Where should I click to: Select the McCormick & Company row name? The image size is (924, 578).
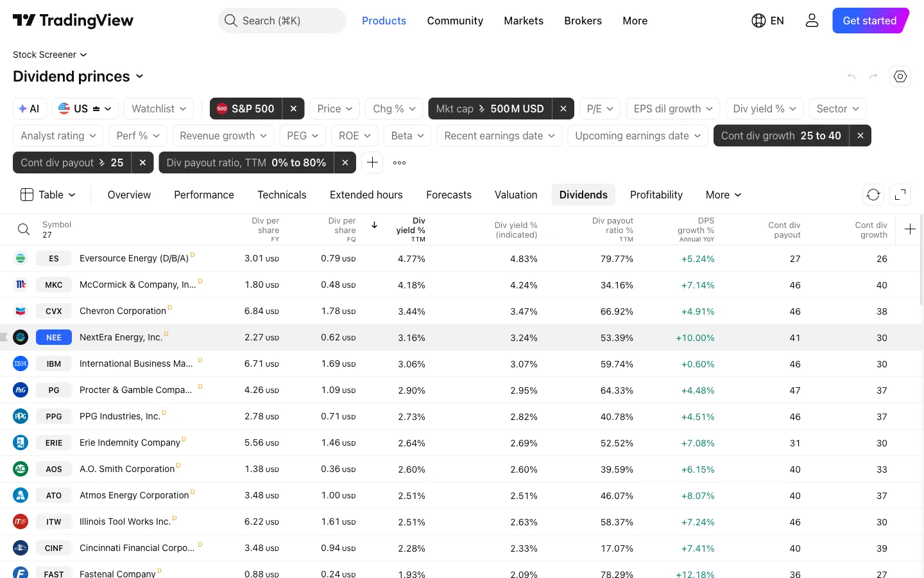point(137,285)
